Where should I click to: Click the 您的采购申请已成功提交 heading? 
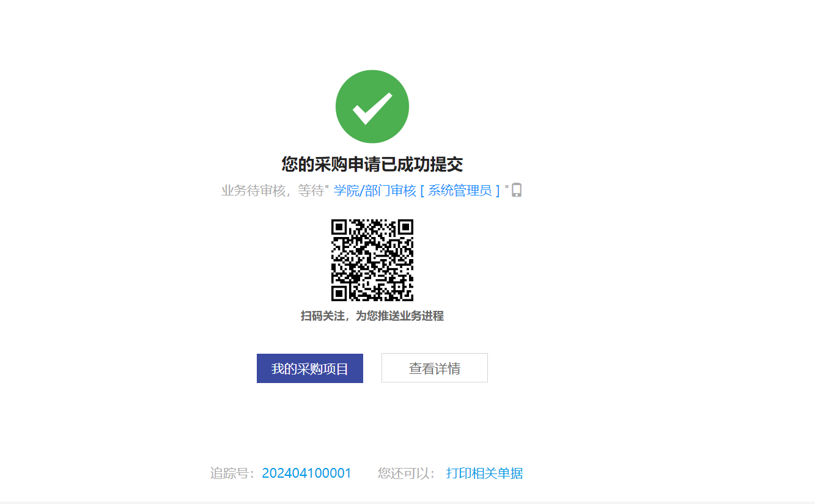pyautogui.click(x=372, y=164)
